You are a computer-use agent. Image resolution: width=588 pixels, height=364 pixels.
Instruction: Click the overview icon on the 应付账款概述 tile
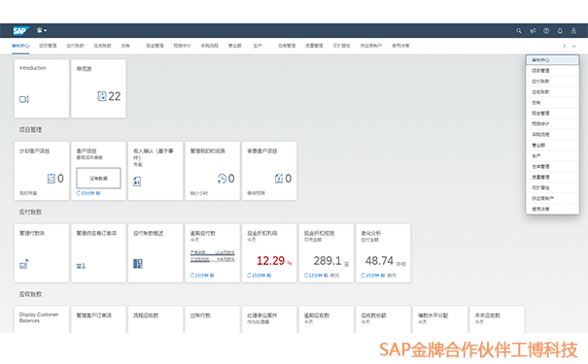138,264
